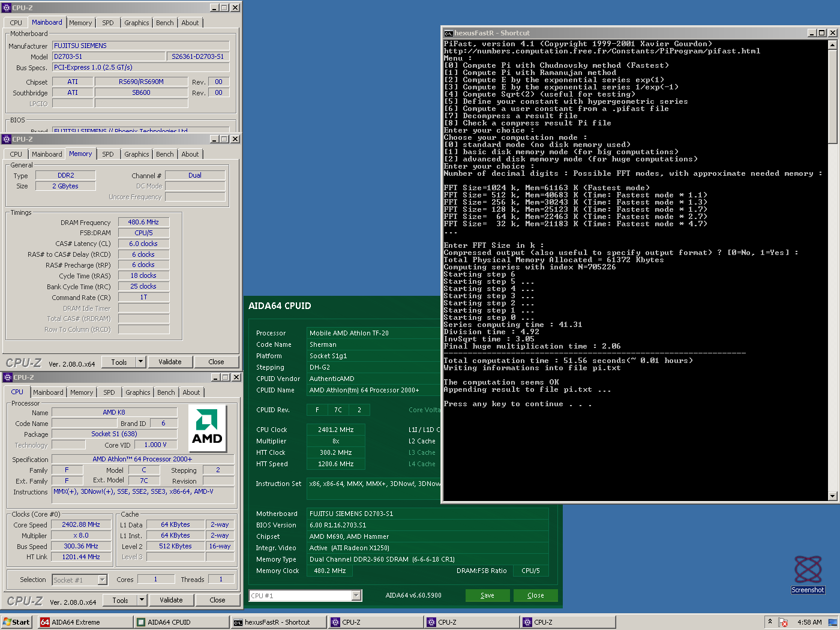Open Tools dropdown arrow in CPU tab CPU-Z window
The image size is (840, 630).
click(x=142, y=600)
